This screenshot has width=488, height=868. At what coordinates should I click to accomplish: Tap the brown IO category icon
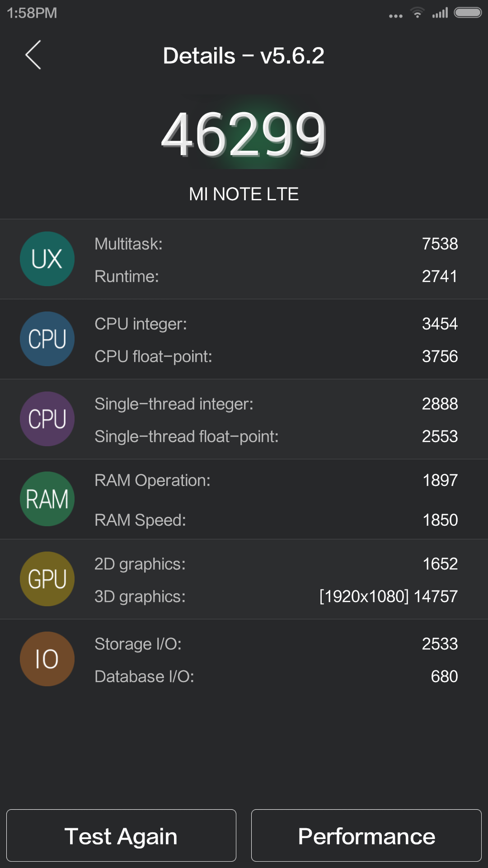(47, 659)
